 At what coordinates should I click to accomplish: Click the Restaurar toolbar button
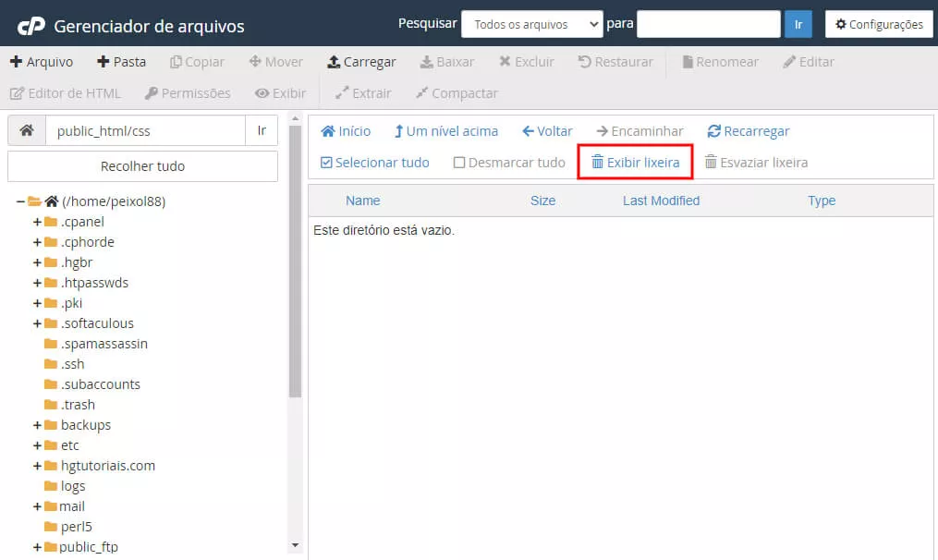pyautogui.click(x=615, y=62)
